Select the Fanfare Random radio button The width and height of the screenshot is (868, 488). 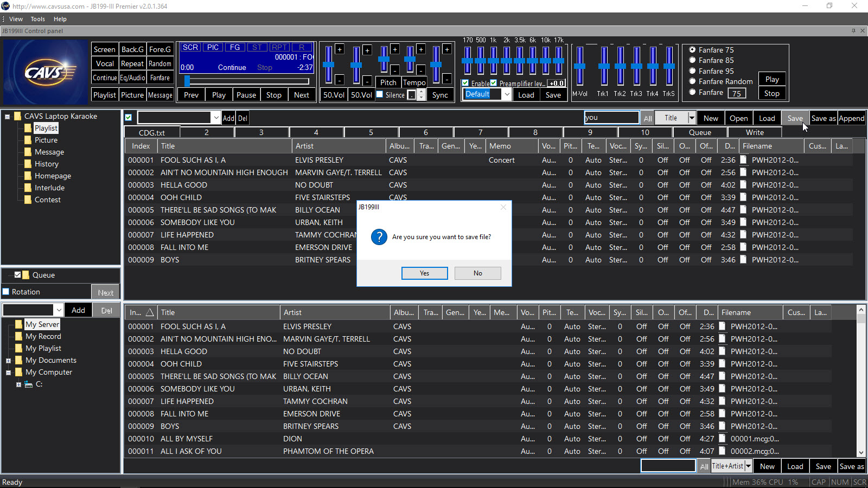tap(692, 81)
